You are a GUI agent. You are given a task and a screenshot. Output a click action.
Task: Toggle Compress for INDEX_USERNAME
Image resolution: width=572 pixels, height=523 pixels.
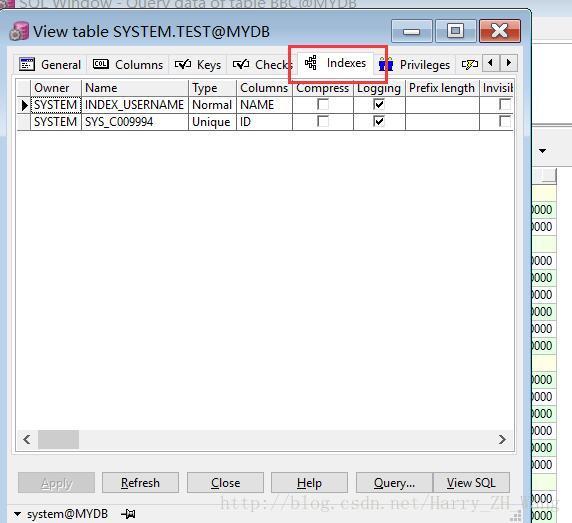(323, 105)
